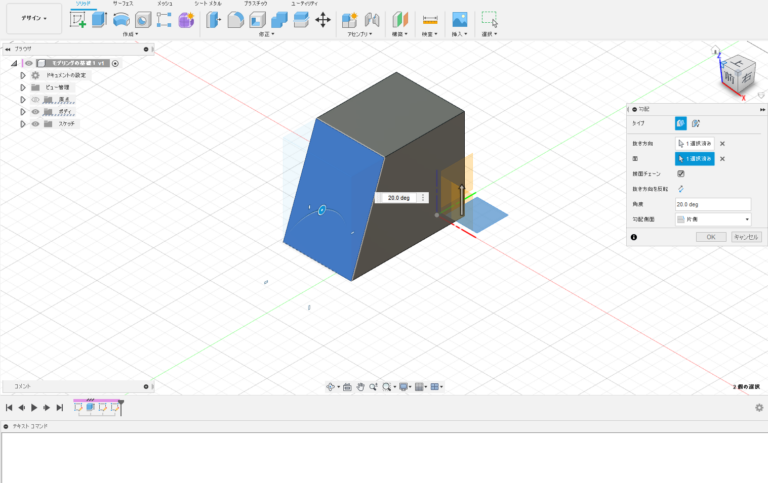The height and width of the screenshot is (483, 768).
Task: Switch to the サーフェス tab
Action: [x=122, y=4]
